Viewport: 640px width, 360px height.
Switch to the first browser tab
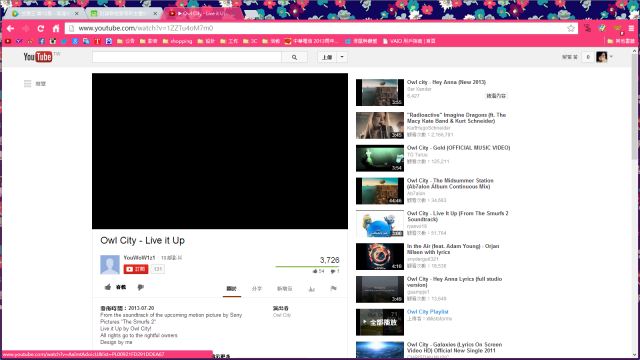click(44, 13)
